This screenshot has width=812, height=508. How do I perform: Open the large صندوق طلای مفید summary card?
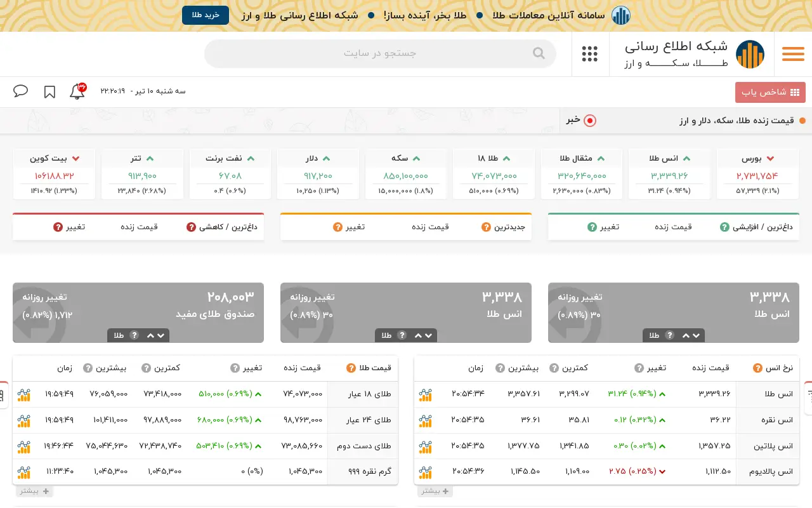[138, 312]
